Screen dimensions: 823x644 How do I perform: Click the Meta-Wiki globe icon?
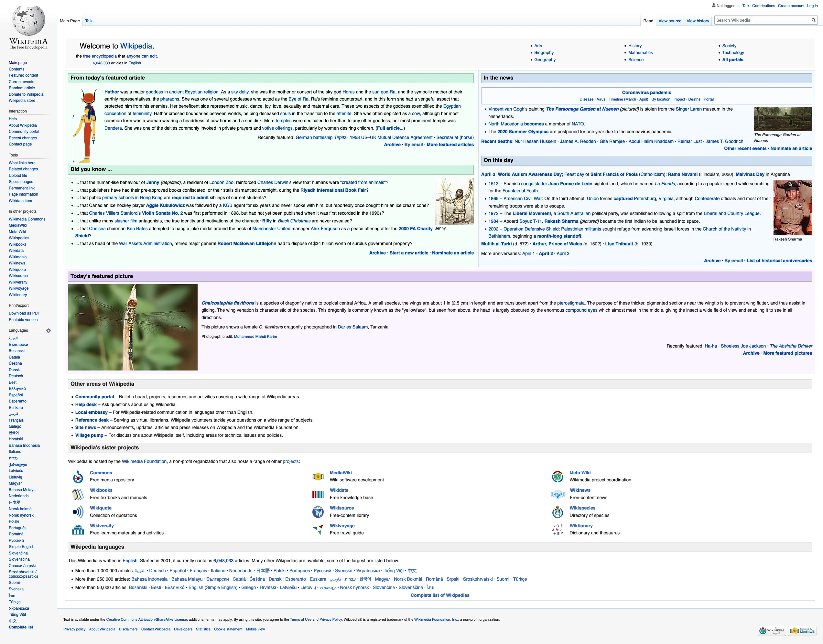[558, 477]
